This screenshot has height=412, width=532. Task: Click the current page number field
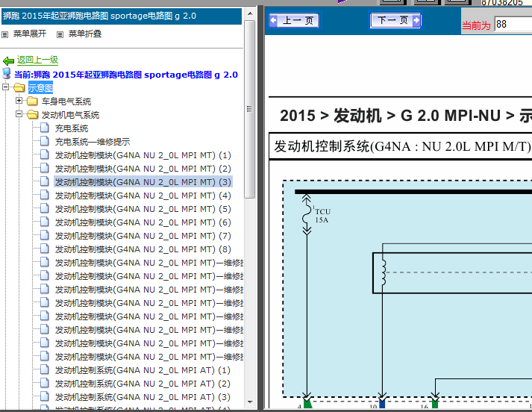pos(513,25)
